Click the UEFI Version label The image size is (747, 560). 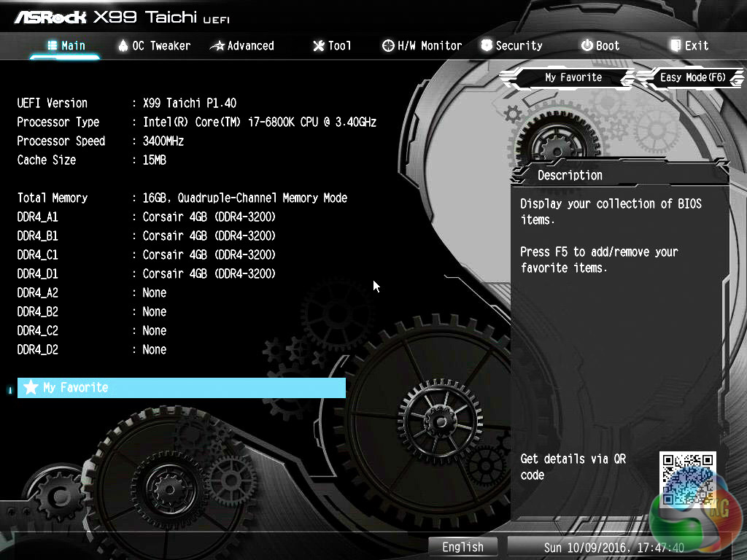pos(53,103)
